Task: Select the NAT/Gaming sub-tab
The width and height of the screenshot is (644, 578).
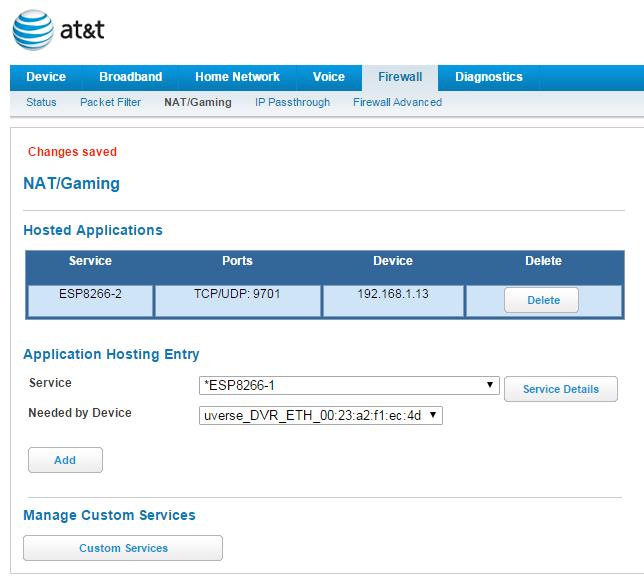Action: 198,102
